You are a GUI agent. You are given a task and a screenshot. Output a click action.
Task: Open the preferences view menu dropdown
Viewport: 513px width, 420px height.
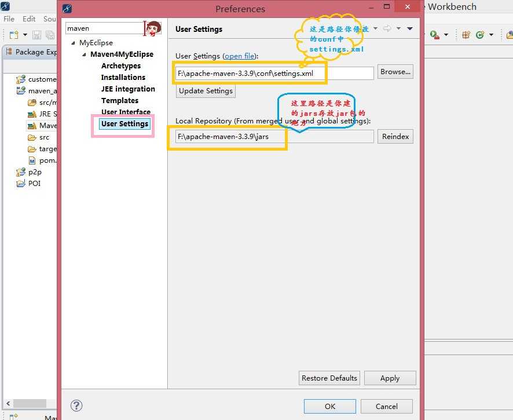coord(409,28)
